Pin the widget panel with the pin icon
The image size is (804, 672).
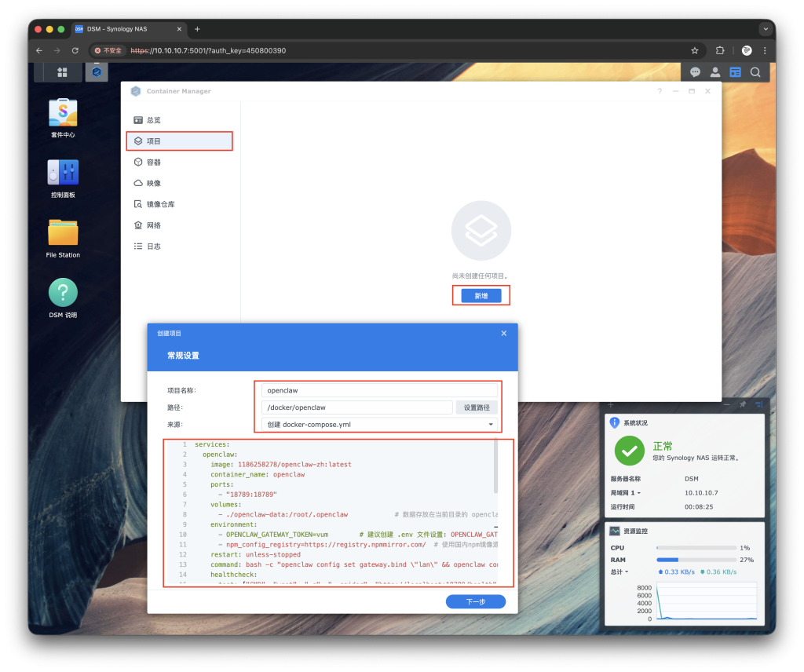pos(743,404)
